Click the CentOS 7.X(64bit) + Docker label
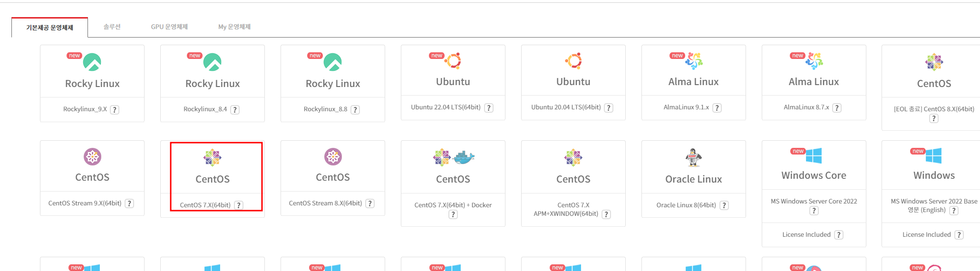980x271 pixels. click(453, 205)
